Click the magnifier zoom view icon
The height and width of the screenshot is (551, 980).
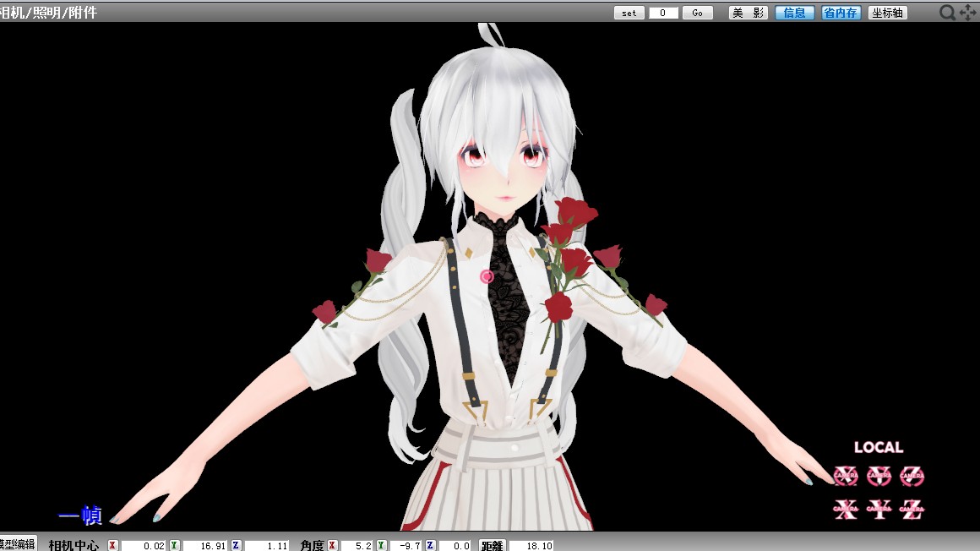click(948, 12)
